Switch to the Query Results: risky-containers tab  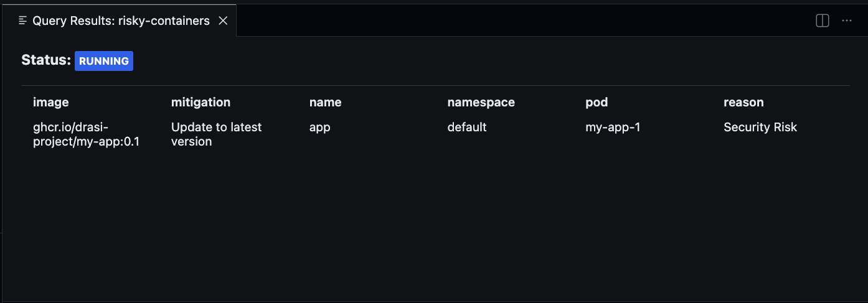click(x=121, y=21)
